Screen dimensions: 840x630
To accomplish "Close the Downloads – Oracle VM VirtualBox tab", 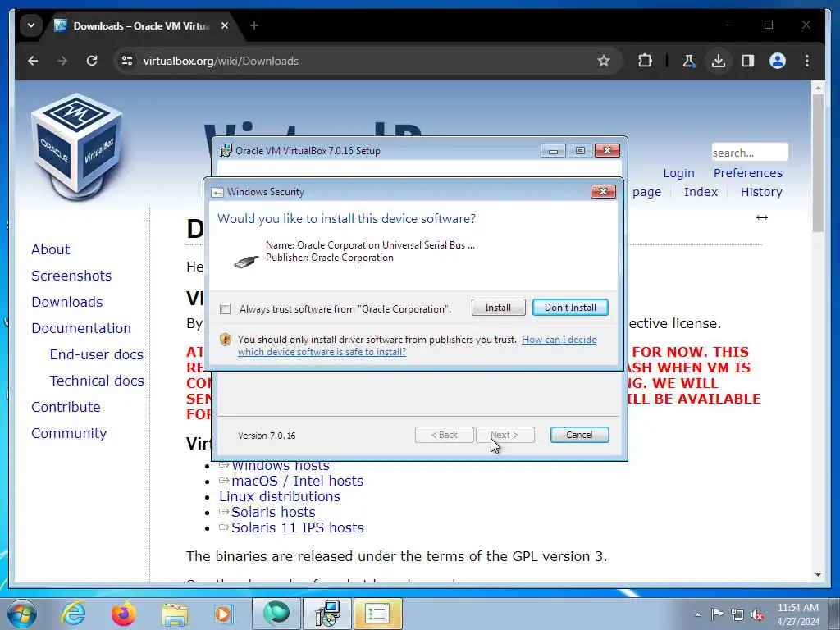I will [x=225, y=25].
